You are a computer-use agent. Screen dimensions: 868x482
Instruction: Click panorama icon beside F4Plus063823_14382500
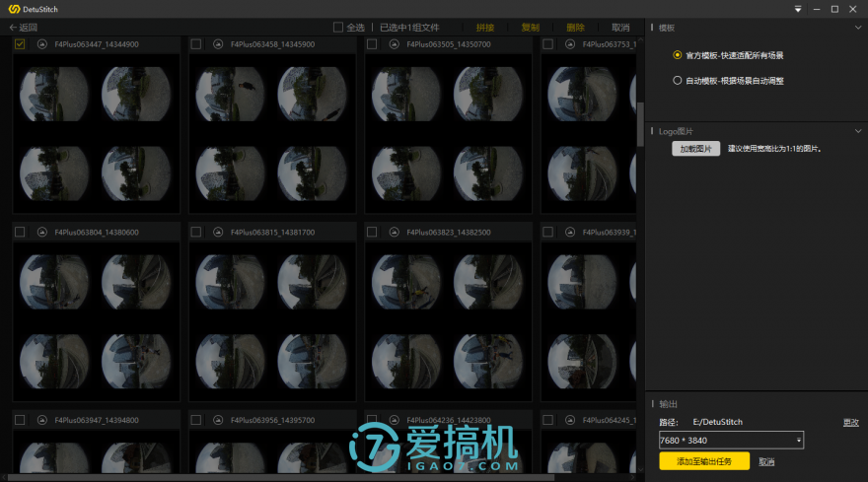[x=395, y=232]
